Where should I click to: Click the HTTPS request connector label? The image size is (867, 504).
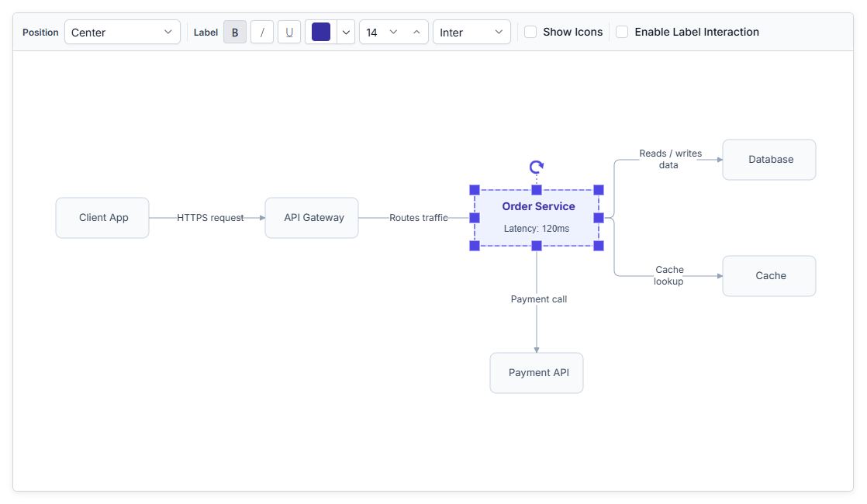pos(210,218)
